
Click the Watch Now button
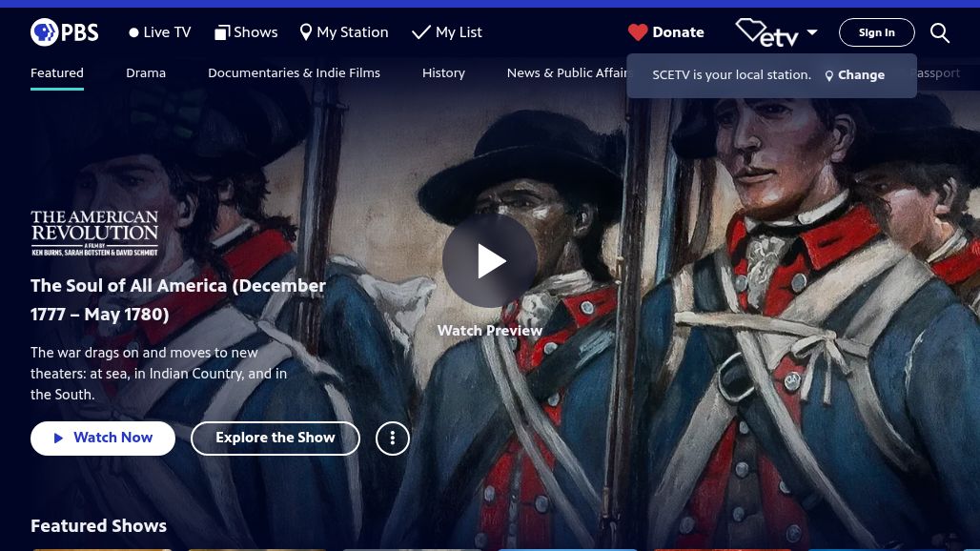click(103, 439)
